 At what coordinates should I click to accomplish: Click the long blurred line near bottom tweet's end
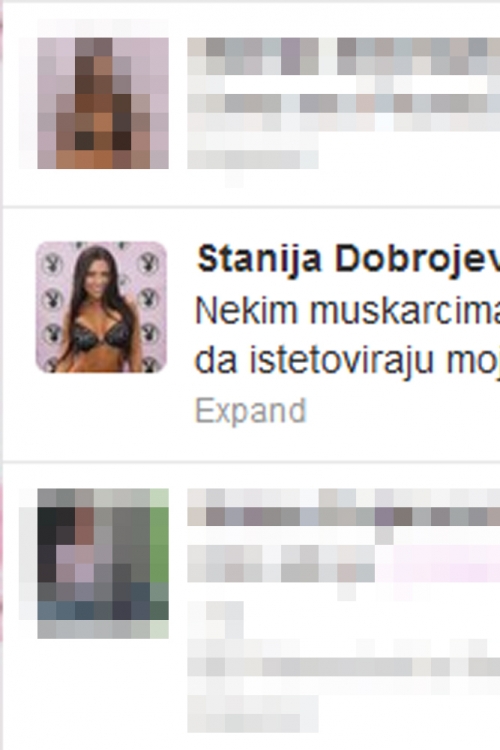click(x=344, y=666)
